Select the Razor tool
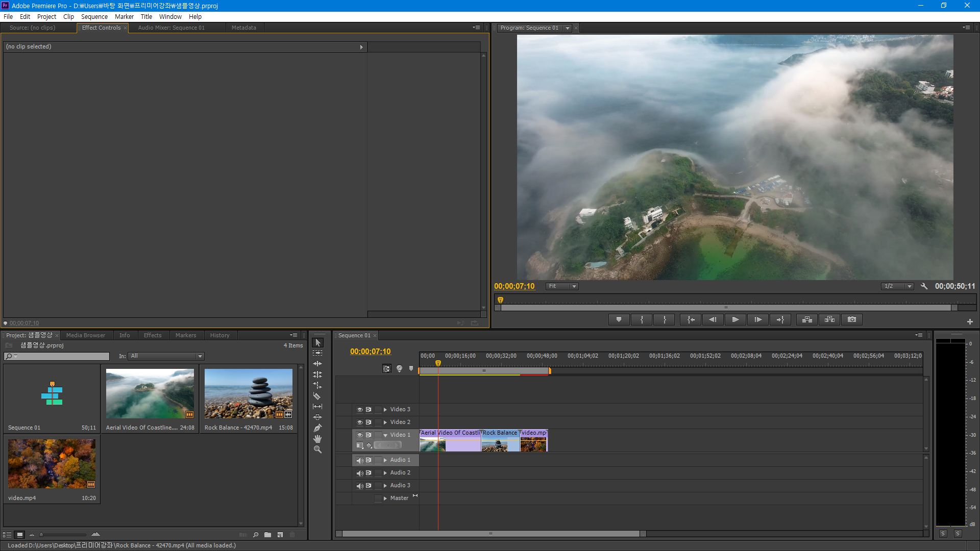Image resolution: width=980 pixels, height=551 pixels. pos(317,396)
